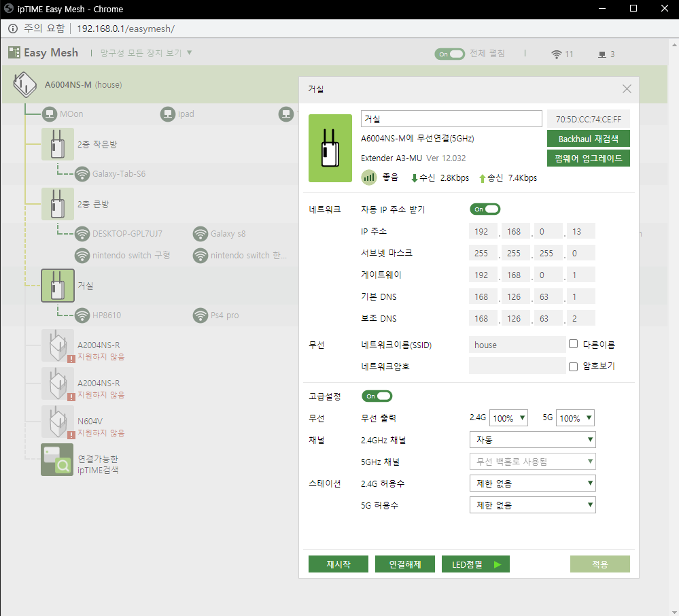
Task: Click the wired client count icon
Action: point(602,54)
